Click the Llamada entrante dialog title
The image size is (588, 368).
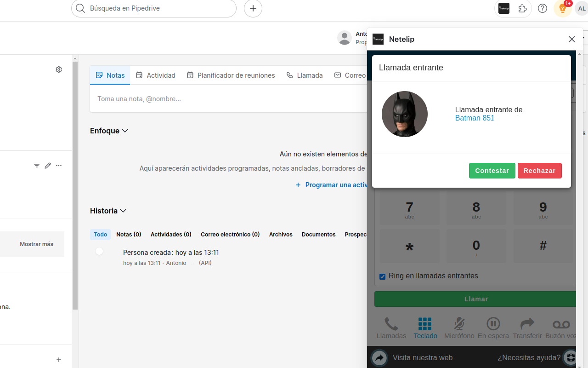click(411, 68)
